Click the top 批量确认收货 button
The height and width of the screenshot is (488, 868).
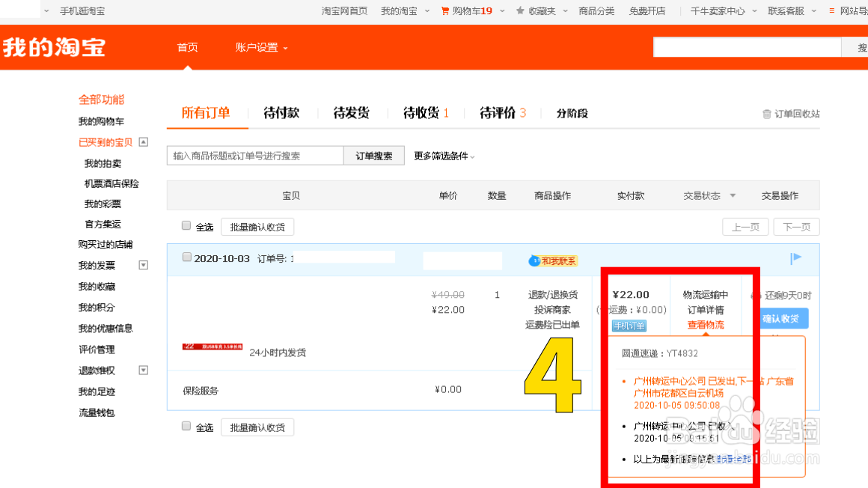tap(257, 227)
